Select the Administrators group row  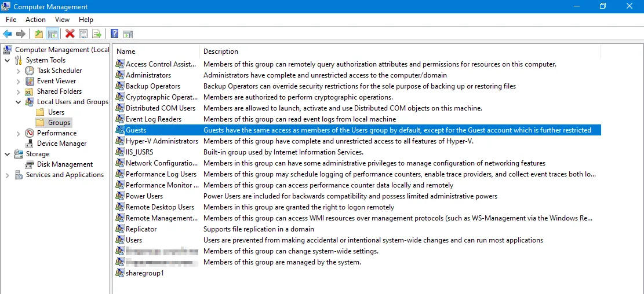pyautogui.click(x=148, y=75)
